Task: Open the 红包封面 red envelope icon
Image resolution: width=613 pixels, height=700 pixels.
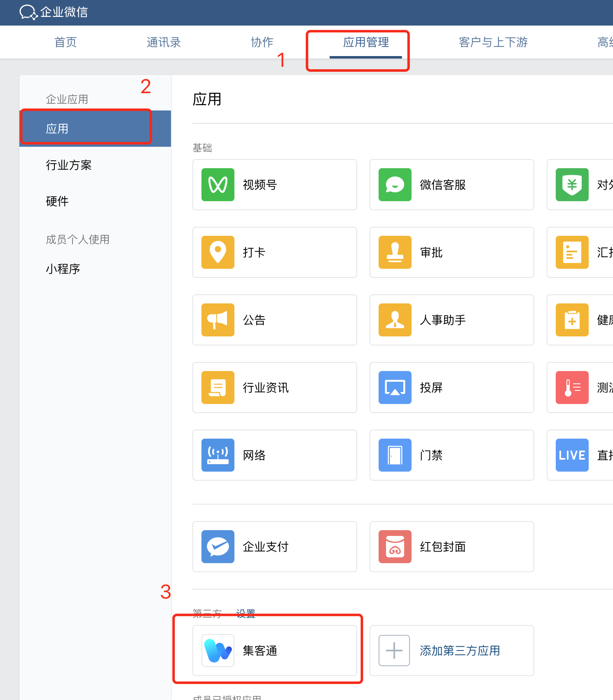Action: 395,547
